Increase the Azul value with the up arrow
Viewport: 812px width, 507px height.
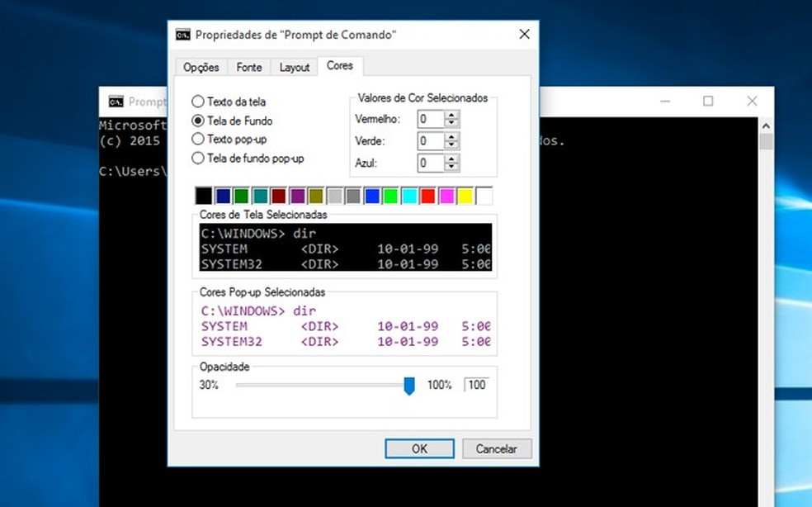[x=451, y=159]
